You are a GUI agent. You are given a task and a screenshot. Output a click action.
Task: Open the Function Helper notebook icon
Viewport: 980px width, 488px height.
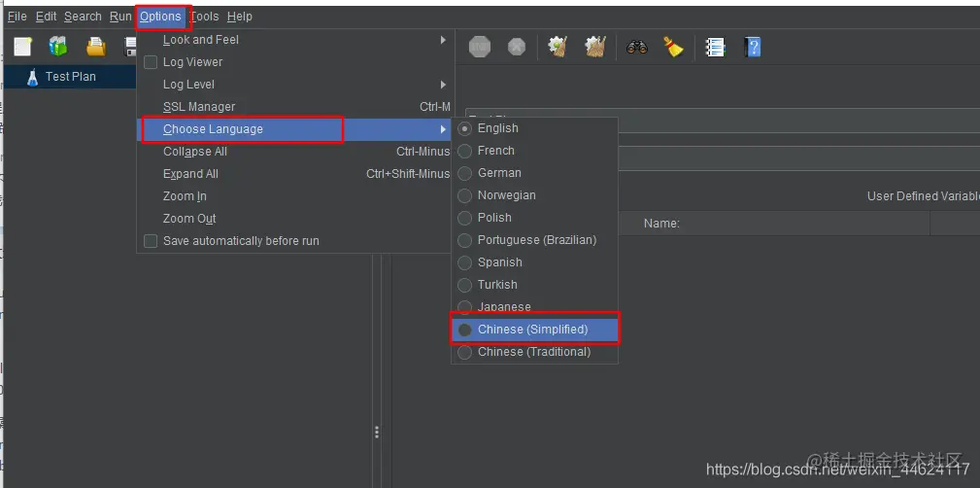coord(715,48)
